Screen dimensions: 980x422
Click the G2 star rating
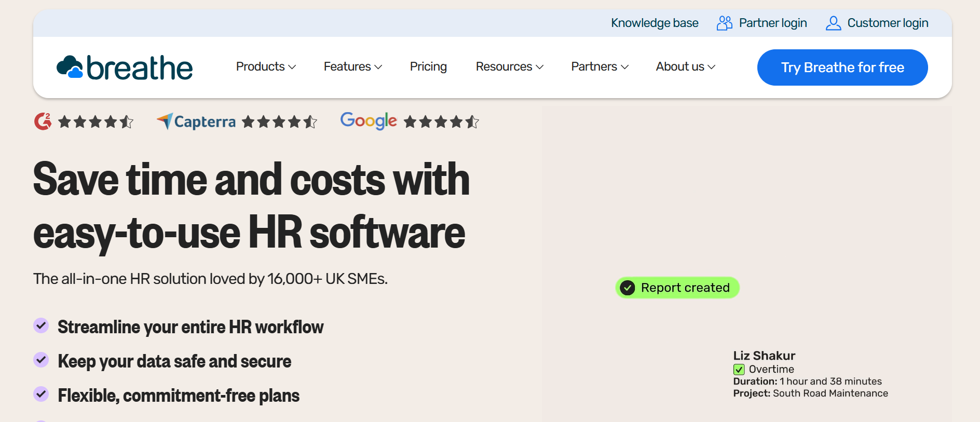tap(96, 122)
